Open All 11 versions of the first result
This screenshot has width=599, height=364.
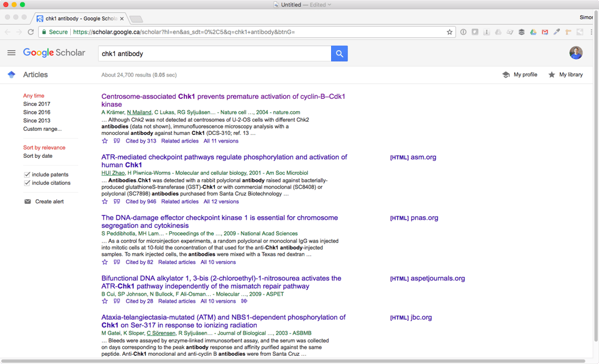221,141
